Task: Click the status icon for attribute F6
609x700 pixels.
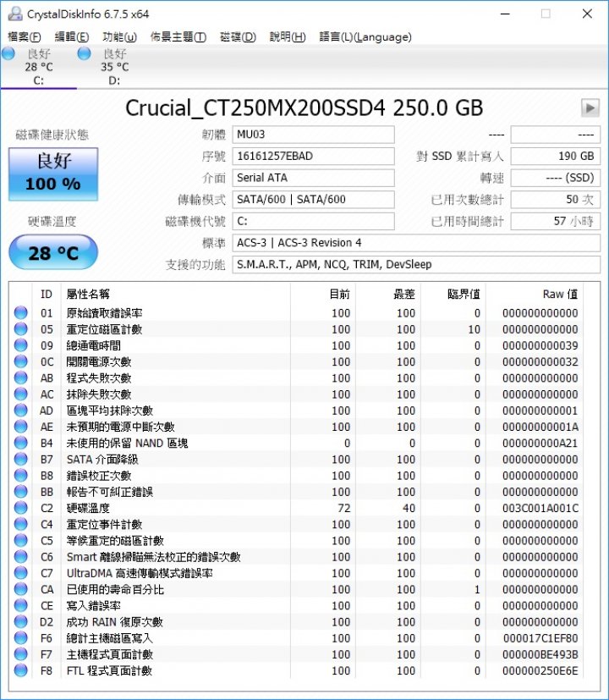Action: (21, 638)
